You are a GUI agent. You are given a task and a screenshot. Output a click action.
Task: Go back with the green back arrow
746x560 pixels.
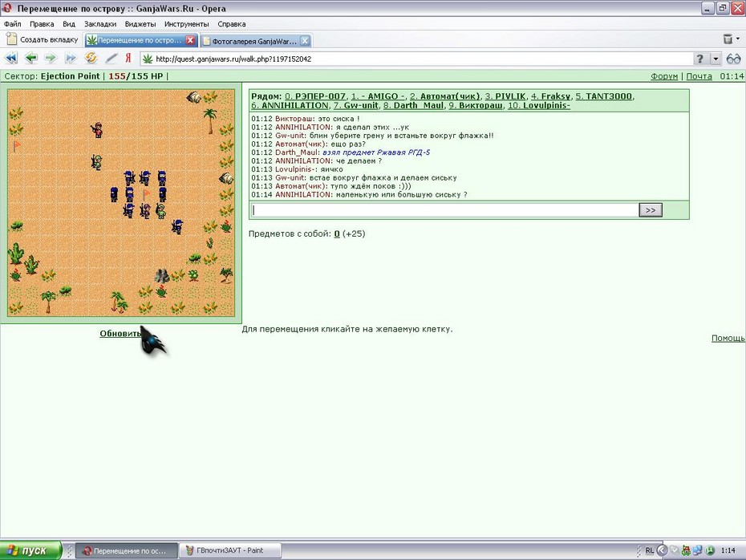tap(31, 58)
